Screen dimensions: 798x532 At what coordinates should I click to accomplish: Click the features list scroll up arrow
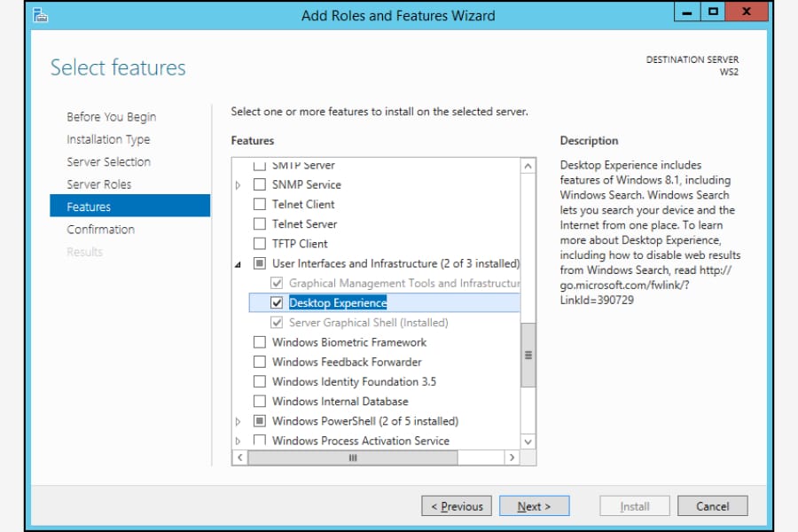[528, 166]
